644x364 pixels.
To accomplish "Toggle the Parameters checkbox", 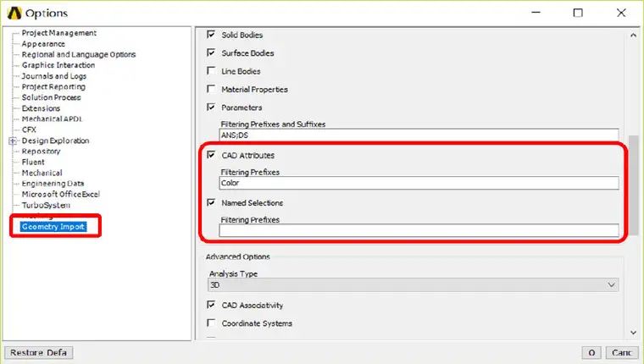I will click(x=211, y=108).
